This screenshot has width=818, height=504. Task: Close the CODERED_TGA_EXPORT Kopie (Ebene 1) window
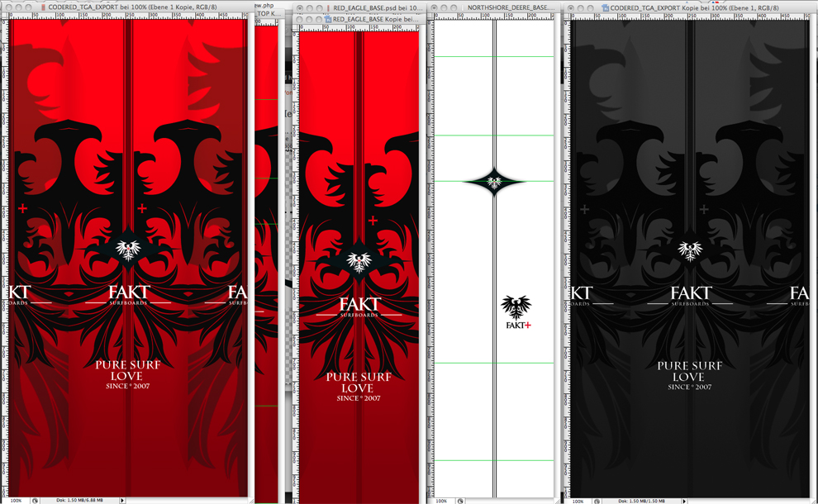(571, 8)
